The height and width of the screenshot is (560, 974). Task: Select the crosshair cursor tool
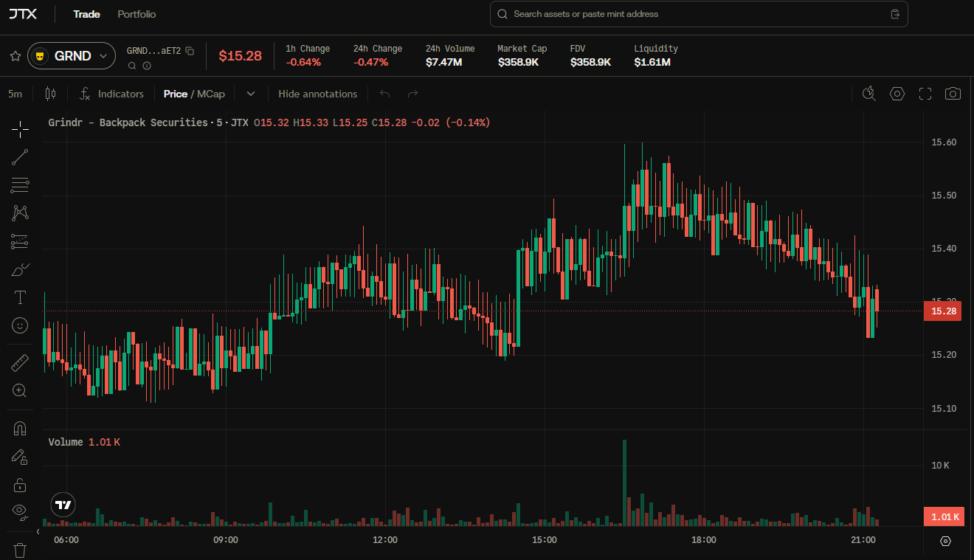pos(20,129)
